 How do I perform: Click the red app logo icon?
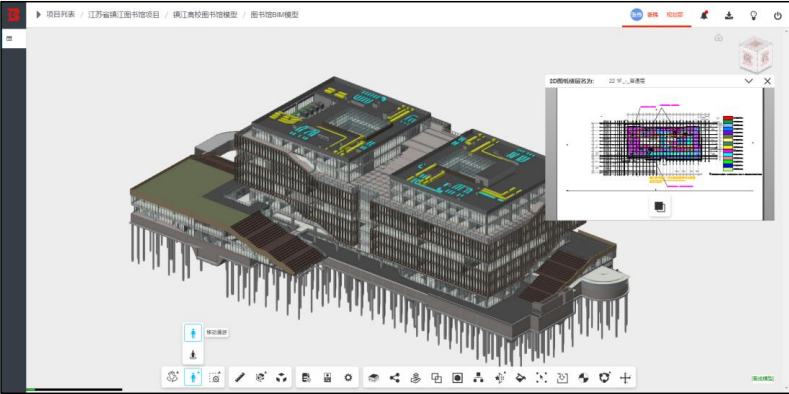[13, 15]
